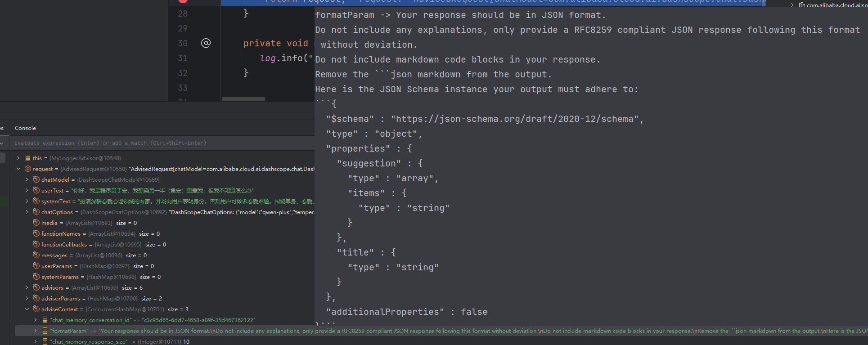Open the evaluate expression history dropdown arrow
Screen dimensions: 868x345
tap(2, 143)
